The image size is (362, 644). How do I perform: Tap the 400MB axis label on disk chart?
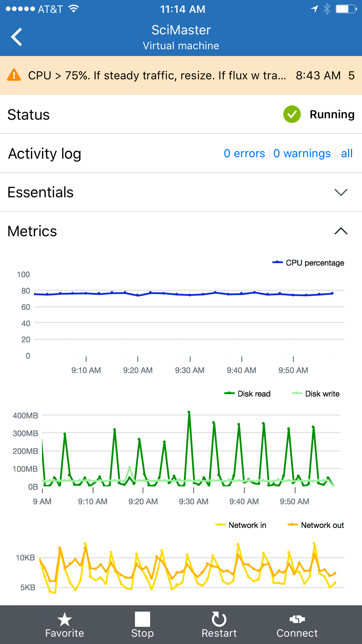click(25, 415)
